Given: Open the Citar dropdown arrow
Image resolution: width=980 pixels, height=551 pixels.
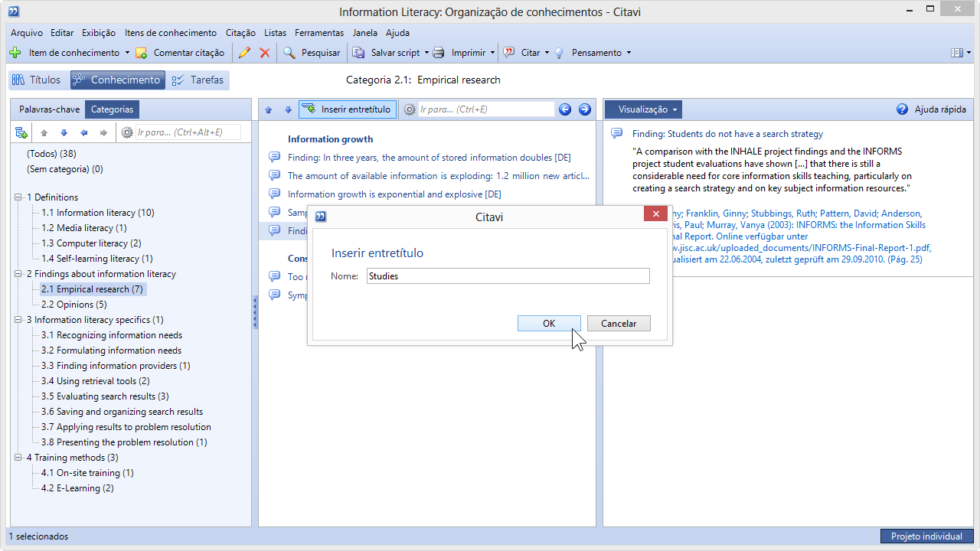Looking at the screenshot, I should pyautogui.click(x=547, y=53).
